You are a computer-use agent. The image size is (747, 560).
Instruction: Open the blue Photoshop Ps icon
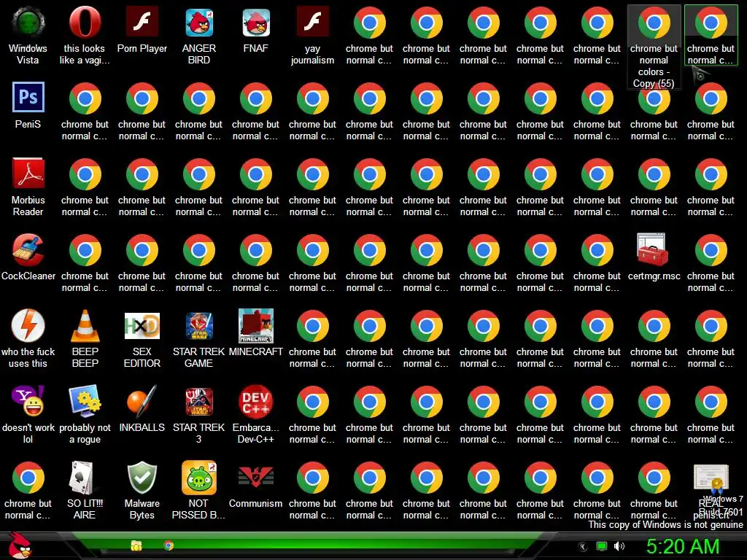tap(28, 97)
